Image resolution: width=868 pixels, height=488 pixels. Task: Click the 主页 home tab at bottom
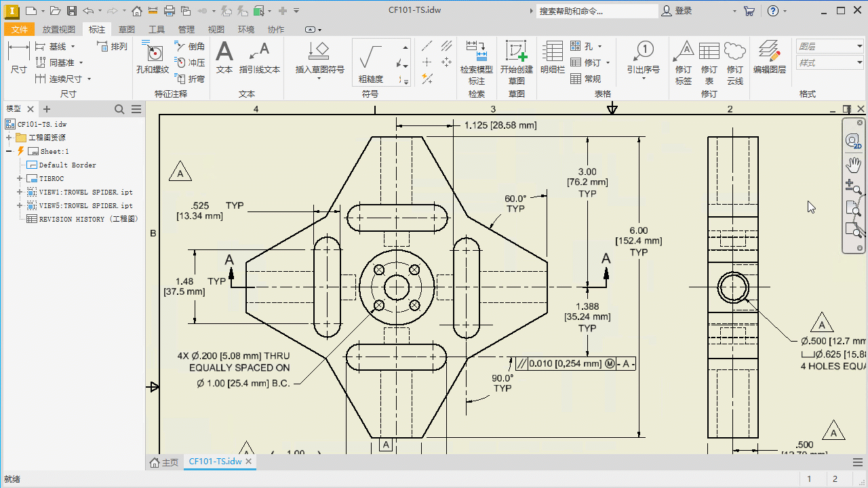(165, 462)
